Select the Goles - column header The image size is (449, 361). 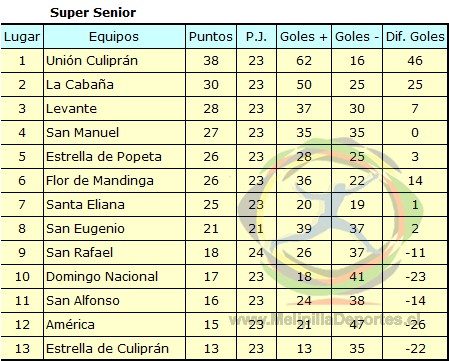click(357, 37)
